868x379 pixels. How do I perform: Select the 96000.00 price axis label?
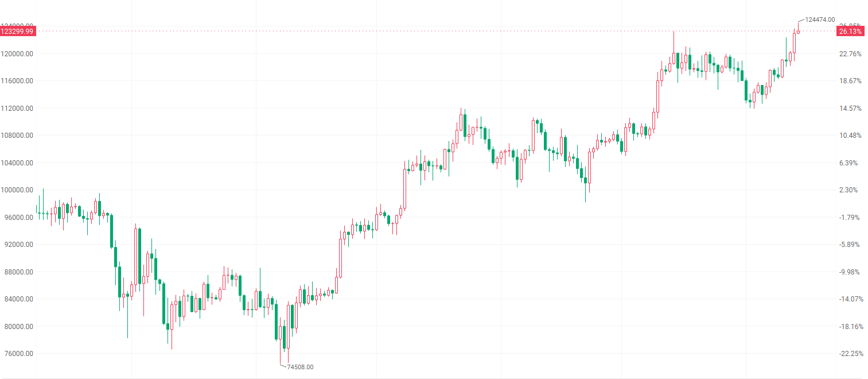point(18,218)
